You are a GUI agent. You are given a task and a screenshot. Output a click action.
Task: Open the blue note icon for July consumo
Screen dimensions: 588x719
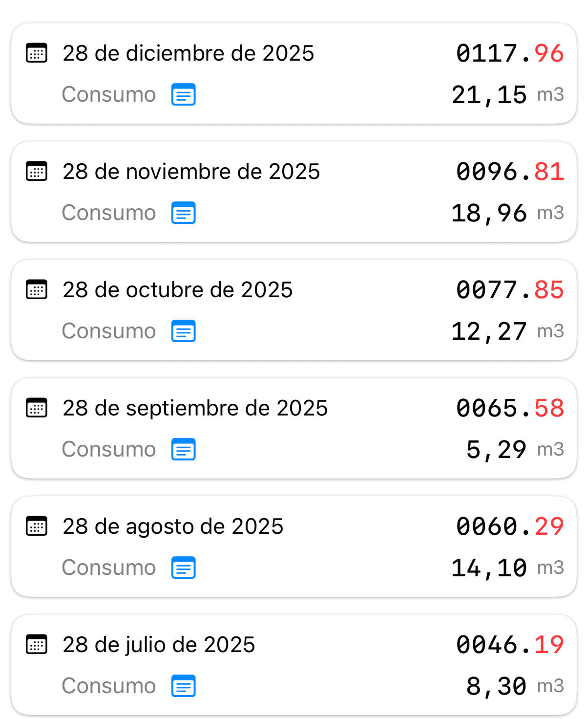pyautogui.click(x=183, y=686)
